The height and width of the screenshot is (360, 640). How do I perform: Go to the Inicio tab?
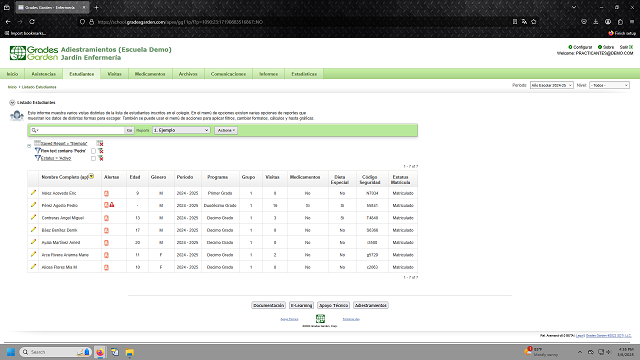coord(12,74)
